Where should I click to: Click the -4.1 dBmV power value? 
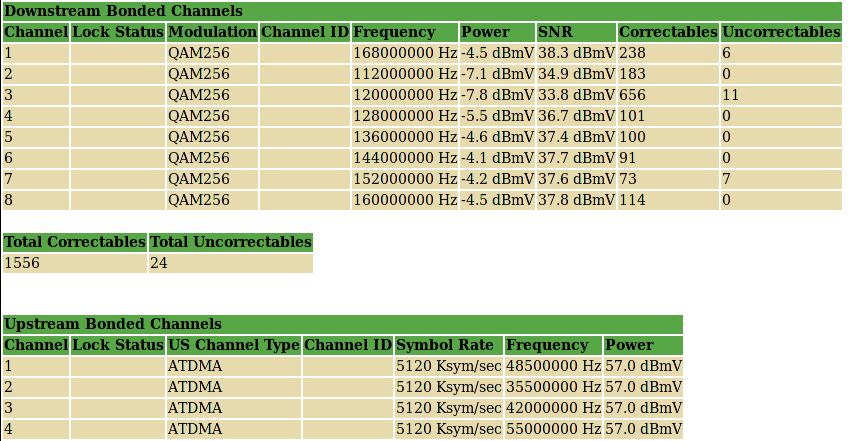coord(498,158)
